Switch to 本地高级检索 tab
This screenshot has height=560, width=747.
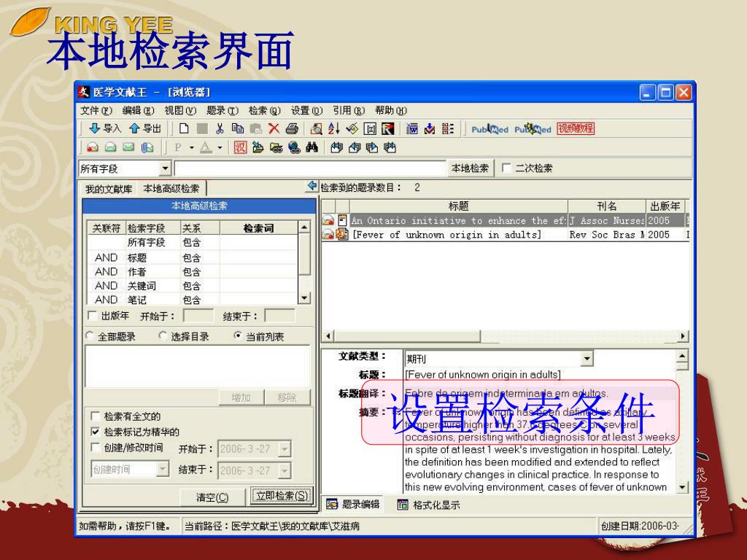(171, 189)
